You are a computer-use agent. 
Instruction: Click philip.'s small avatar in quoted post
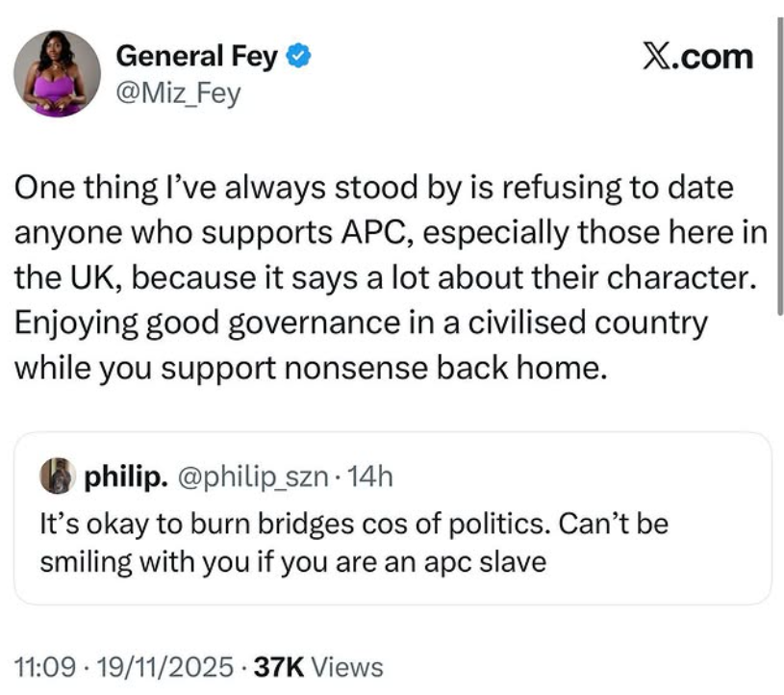pos(55,476)
